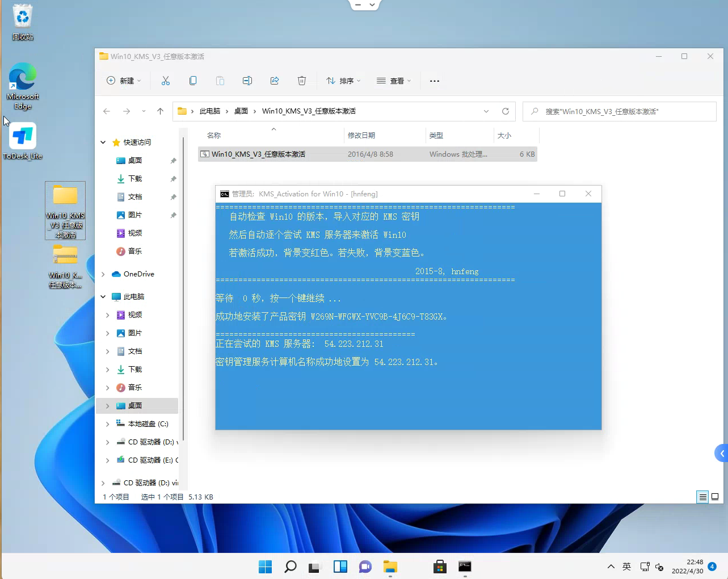Refresh the current folder

coord(506,111)
